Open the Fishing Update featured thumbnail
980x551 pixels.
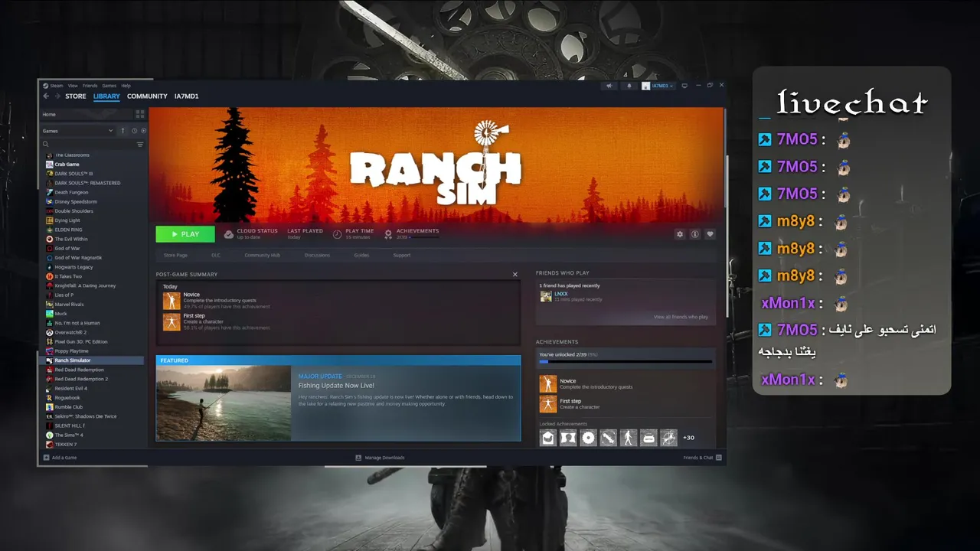pyautogui.click(x=224, y=403)
